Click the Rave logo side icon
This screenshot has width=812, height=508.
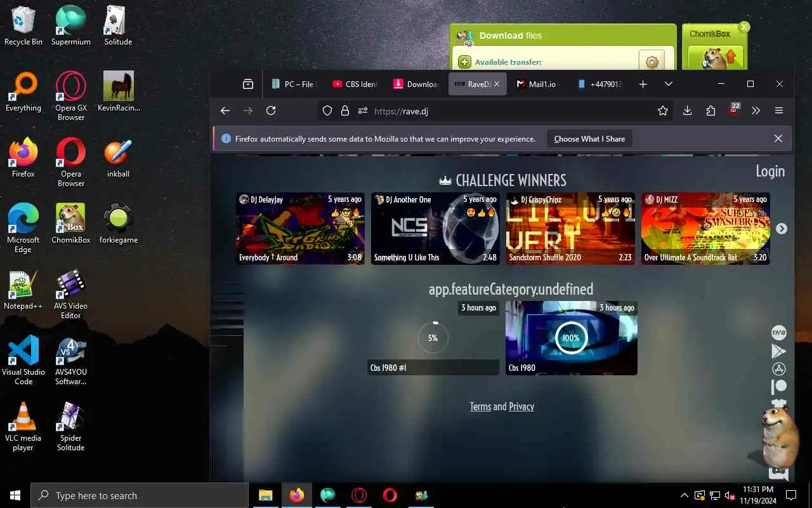coord(778,333)
